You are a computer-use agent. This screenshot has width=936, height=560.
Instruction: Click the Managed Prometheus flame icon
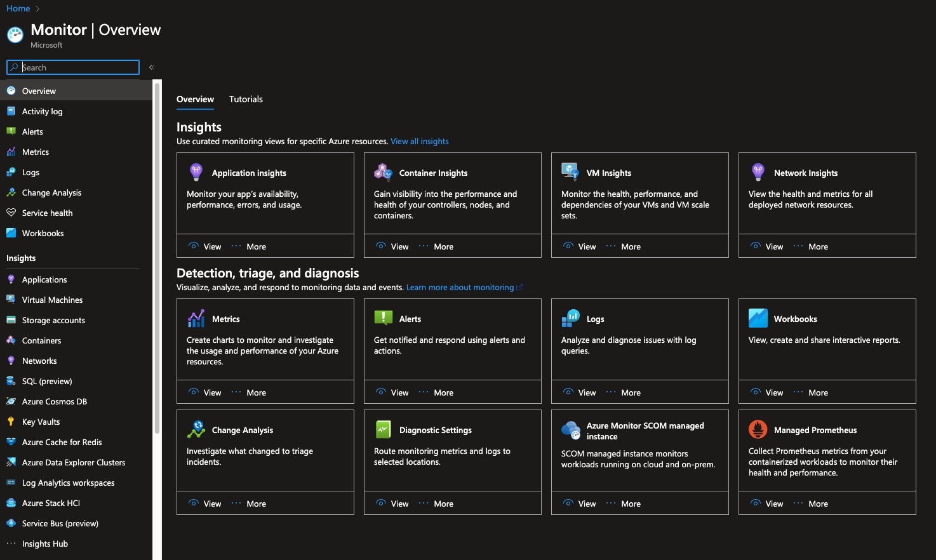pos(758,429)
